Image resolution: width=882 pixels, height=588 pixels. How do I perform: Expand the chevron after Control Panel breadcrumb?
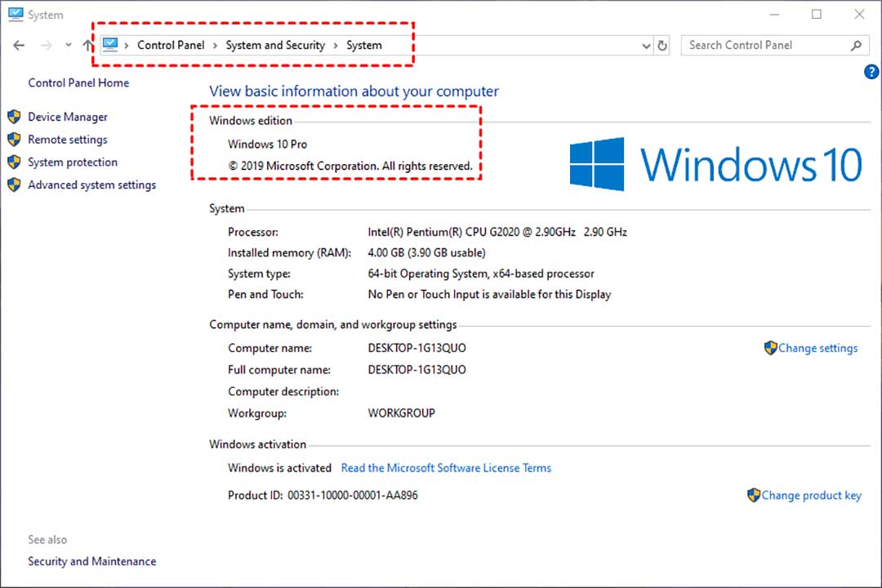click(x=215, y=46)
